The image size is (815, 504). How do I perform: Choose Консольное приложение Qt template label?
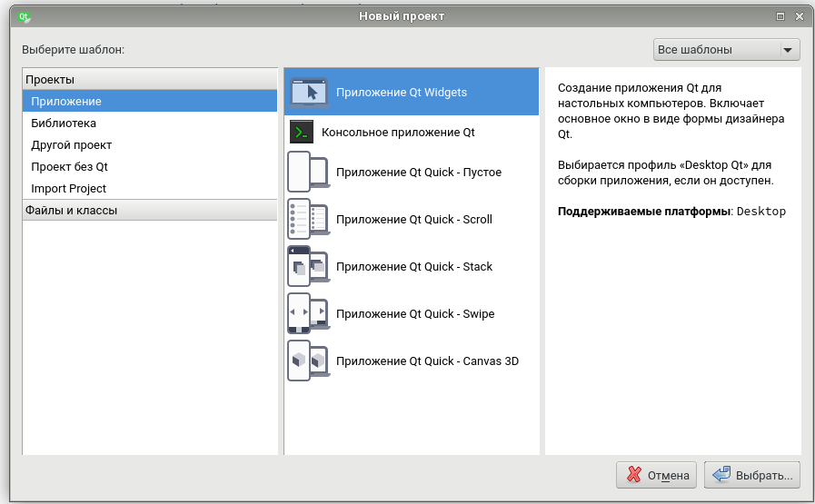coord(398,133)
